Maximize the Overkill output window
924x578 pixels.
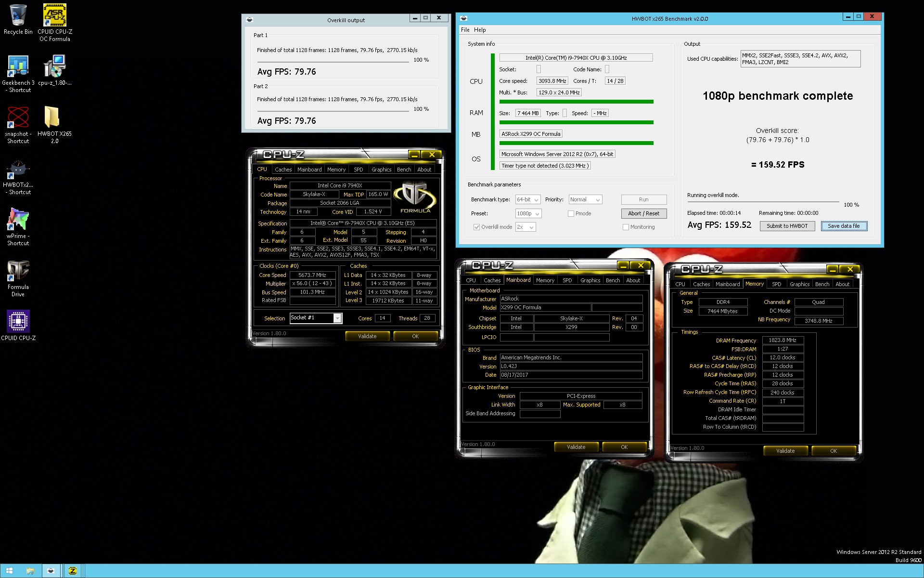coord(425,18)
